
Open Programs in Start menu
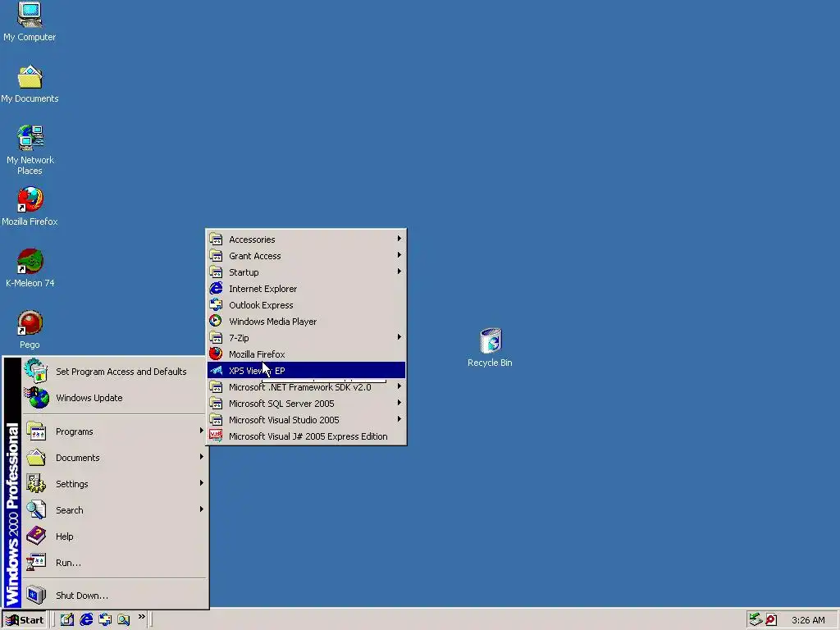[114, 431]
